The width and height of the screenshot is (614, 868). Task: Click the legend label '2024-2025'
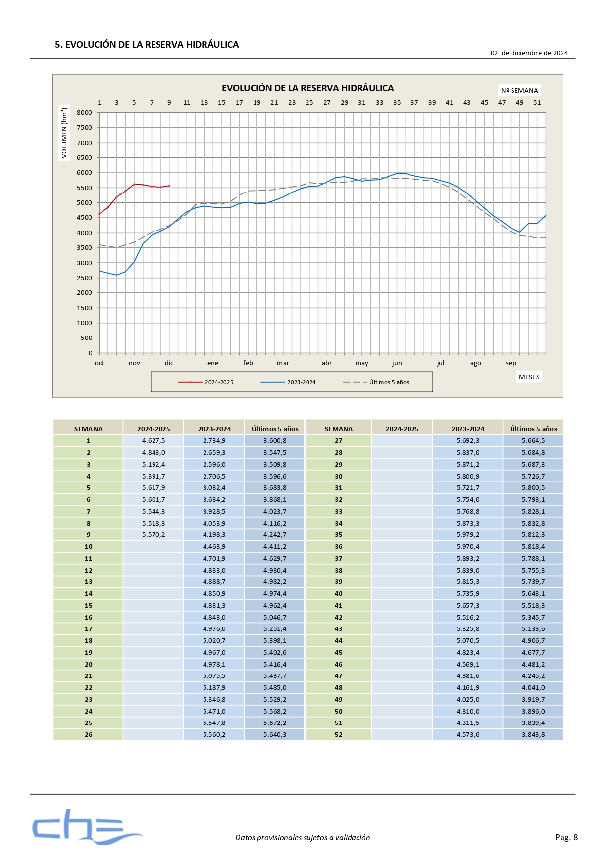[219, 382]
